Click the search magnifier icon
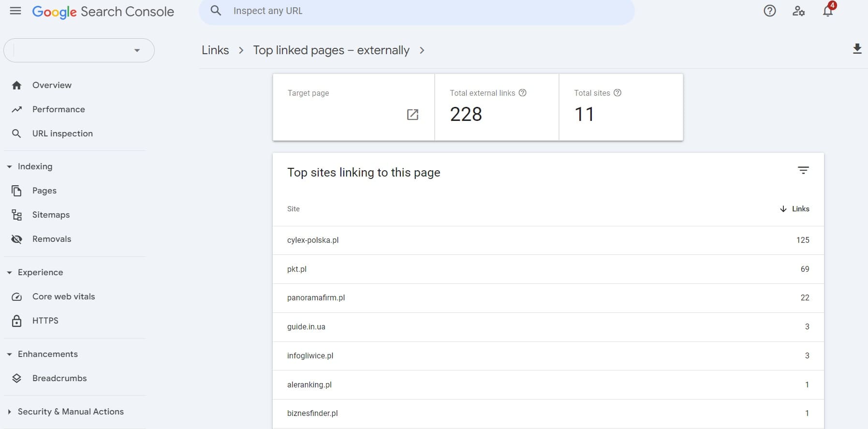This screenshot has width=868, height=429. pos(216,11)
